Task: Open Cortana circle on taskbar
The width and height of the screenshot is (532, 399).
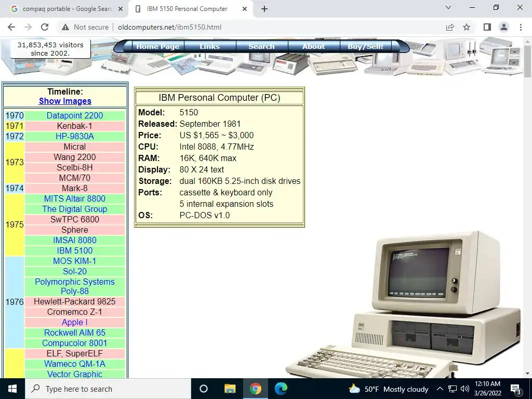Action: 204,389
